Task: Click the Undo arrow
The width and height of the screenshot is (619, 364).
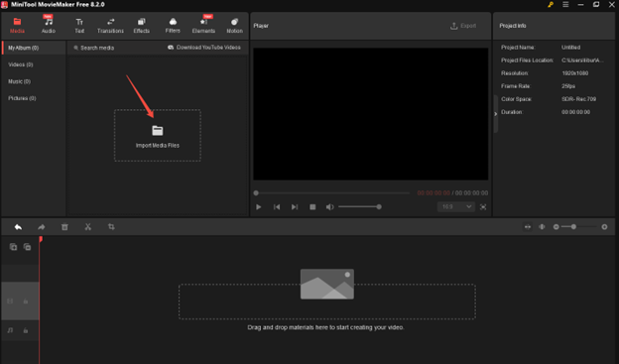Action: [x=18, y=227]
